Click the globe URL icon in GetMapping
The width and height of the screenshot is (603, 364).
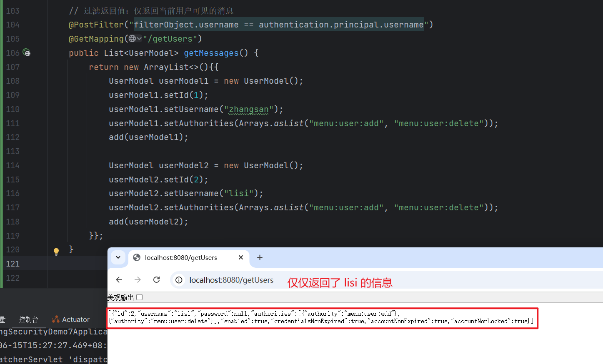(132, 39)
